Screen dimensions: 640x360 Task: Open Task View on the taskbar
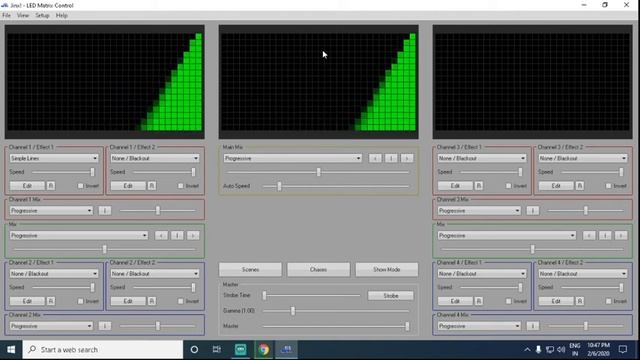217,350
